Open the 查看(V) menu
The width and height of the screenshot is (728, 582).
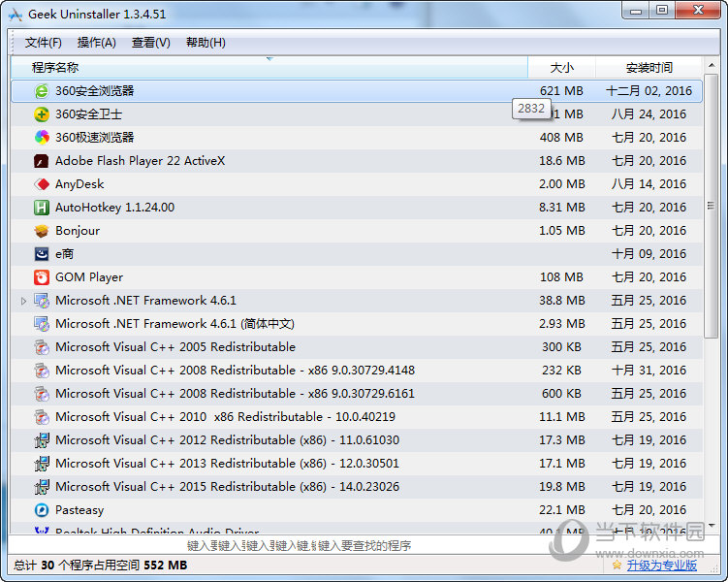point(151,43)
